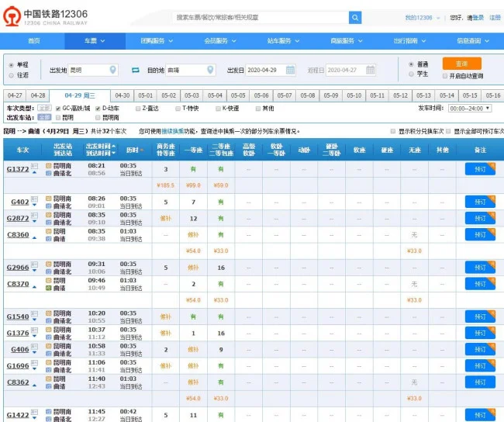Click the site search input field
Viewport: 504px width, 422px height.
pos(261,18)
